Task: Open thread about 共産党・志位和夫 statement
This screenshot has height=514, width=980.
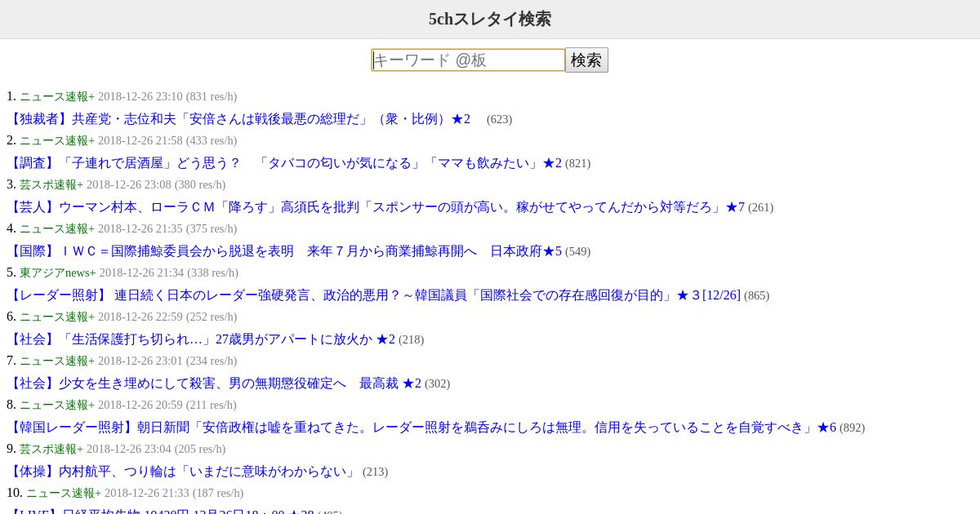Action: coord(238,119)
